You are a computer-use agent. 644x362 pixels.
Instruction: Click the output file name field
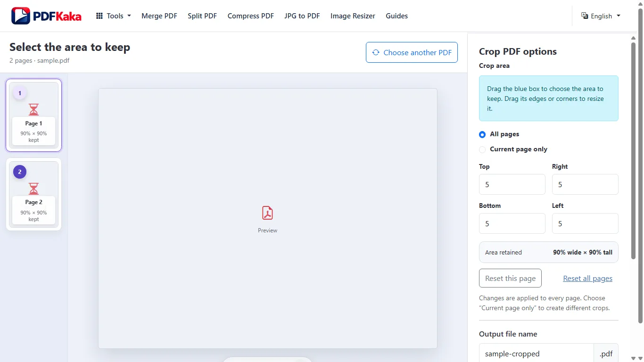pos(536,353)
